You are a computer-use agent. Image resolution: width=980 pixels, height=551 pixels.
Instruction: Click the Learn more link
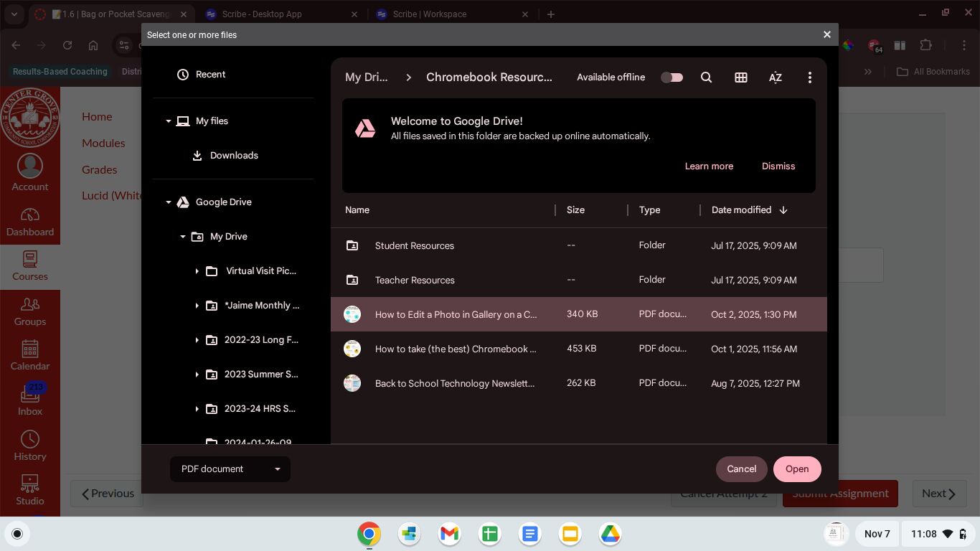tap(709, 166)
